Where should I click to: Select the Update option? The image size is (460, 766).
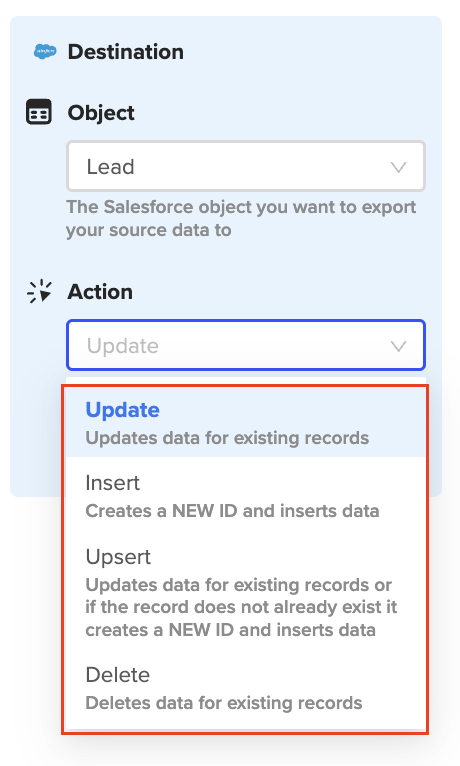[x=246, y=422]
